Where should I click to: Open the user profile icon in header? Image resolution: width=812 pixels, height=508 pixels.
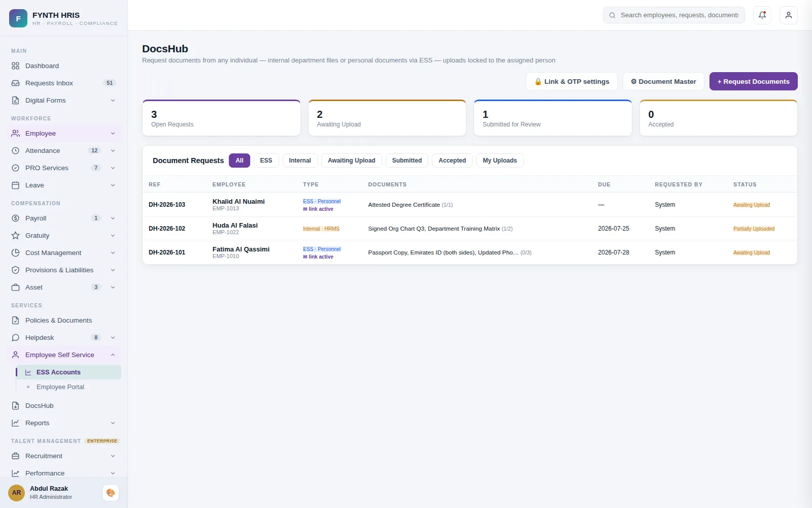[789, 15]
